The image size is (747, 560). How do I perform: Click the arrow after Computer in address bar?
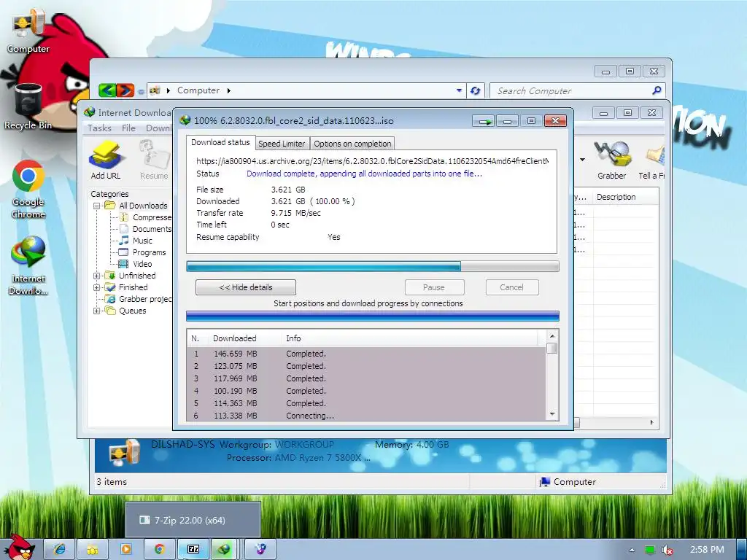pyautogui.click(x=228, y=90)
